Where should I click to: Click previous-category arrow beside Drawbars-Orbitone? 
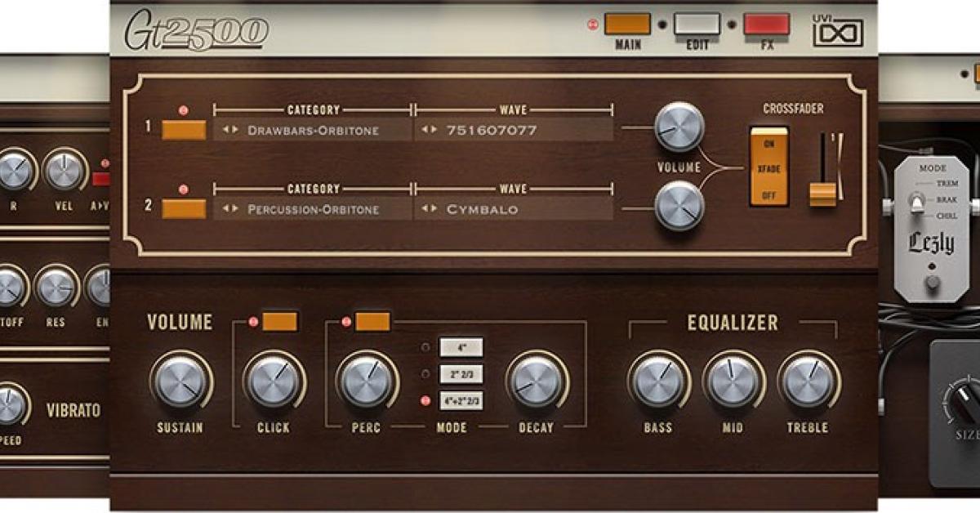coord(225,130)
